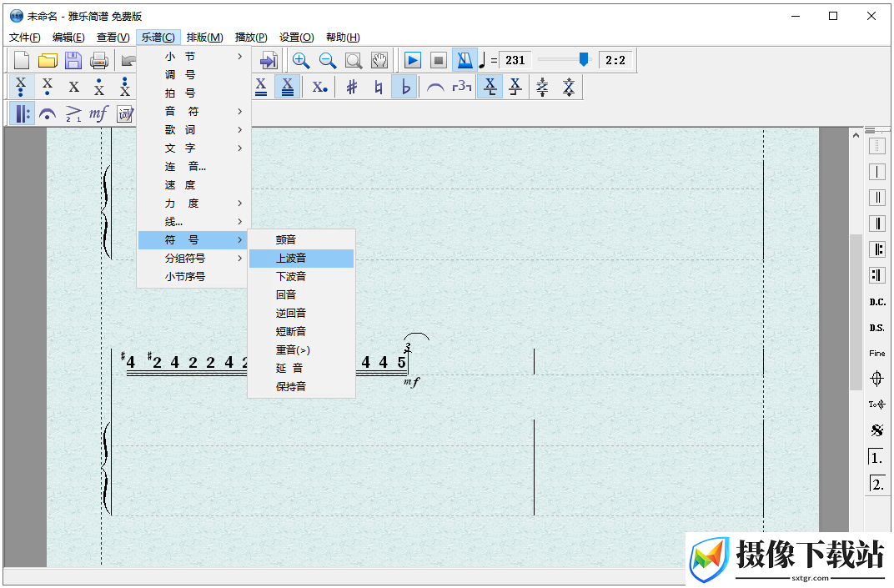Click the tempo value field 231
Screen dimensions: 894x588
point(515,60)
